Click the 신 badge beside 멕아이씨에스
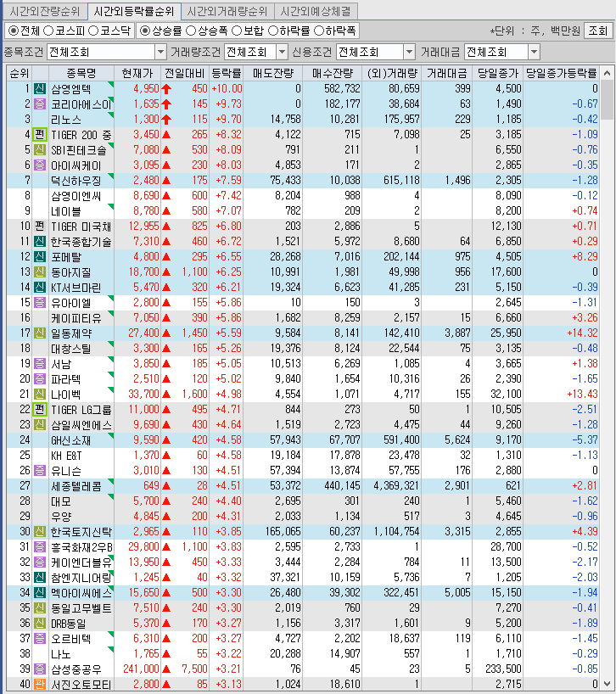The width and height of the screenshot is (616, 694). click(40, 593)
